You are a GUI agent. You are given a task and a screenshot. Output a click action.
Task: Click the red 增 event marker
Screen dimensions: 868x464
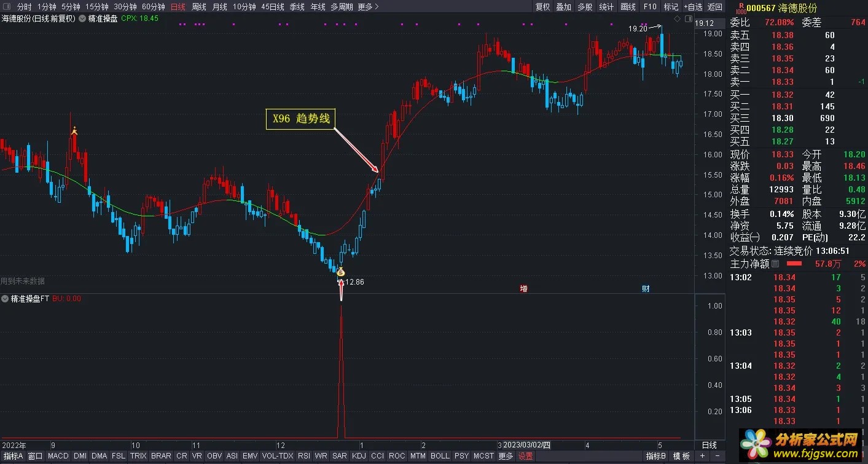click(x=523, y=288)
